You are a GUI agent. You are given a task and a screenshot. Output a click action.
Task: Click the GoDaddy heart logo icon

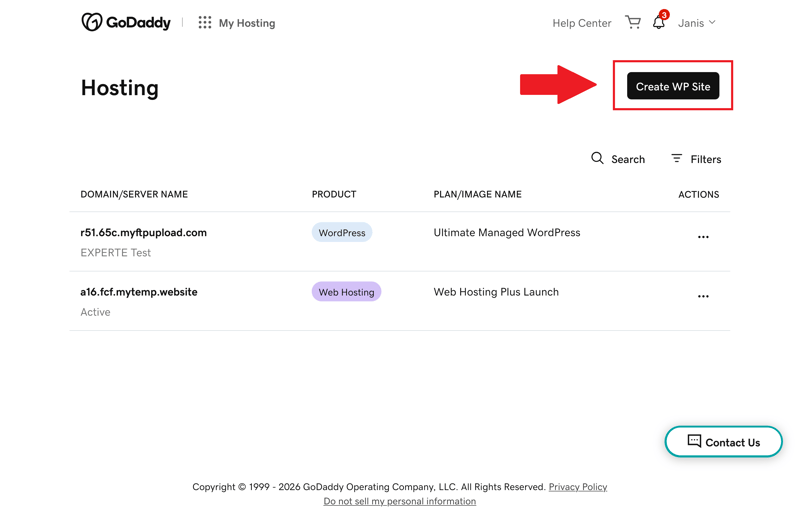click(92, 22)
